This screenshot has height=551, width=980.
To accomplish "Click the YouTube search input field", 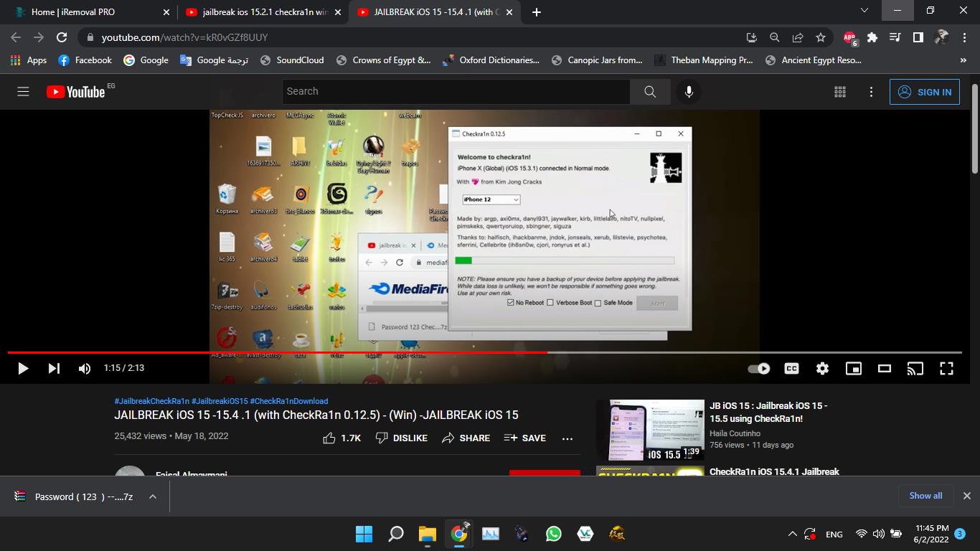I will click(456, 92).
